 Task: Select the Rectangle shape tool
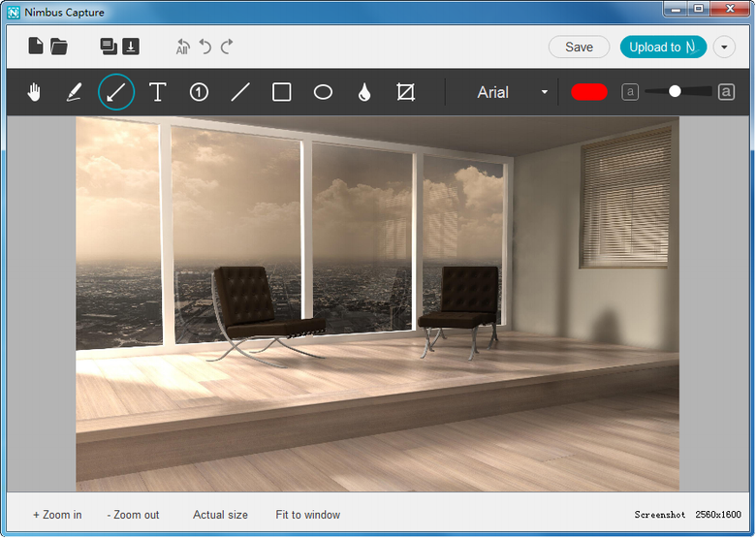[x=282, y=92]
